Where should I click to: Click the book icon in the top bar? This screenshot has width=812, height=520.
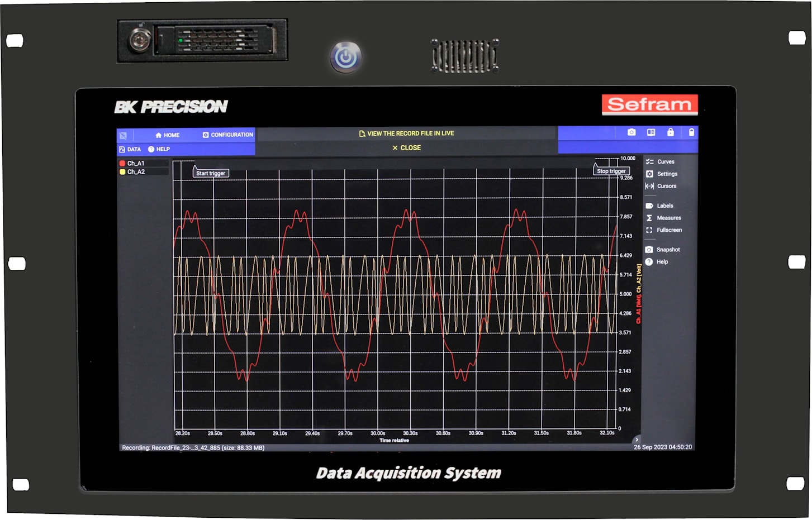pyautogui.click(x=651, y=132)
